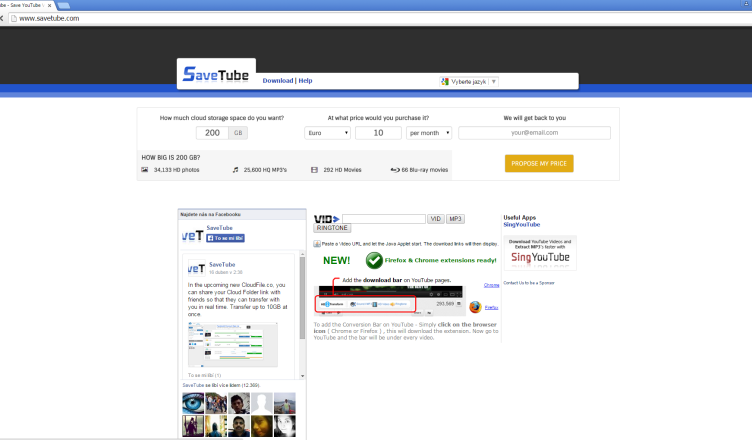Open the SingYouTube link
752x440 pixels.
pyautogui.click(x=522, y=225)
